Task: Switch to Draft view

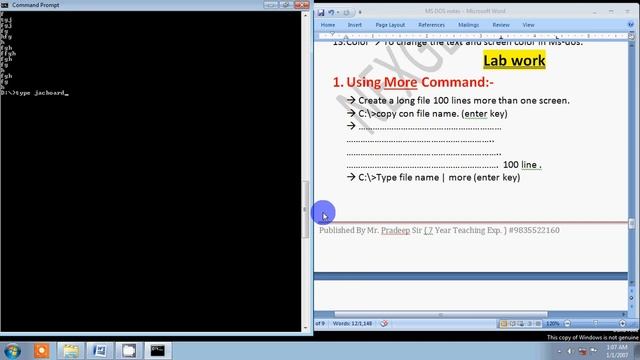Action: [538, 324]
